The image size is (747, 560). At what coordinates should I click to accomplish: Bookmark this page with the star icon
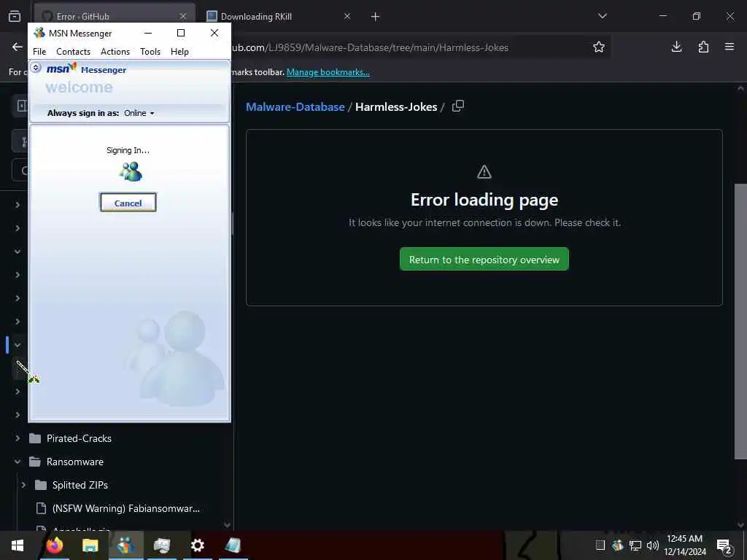tap(599, 47)
